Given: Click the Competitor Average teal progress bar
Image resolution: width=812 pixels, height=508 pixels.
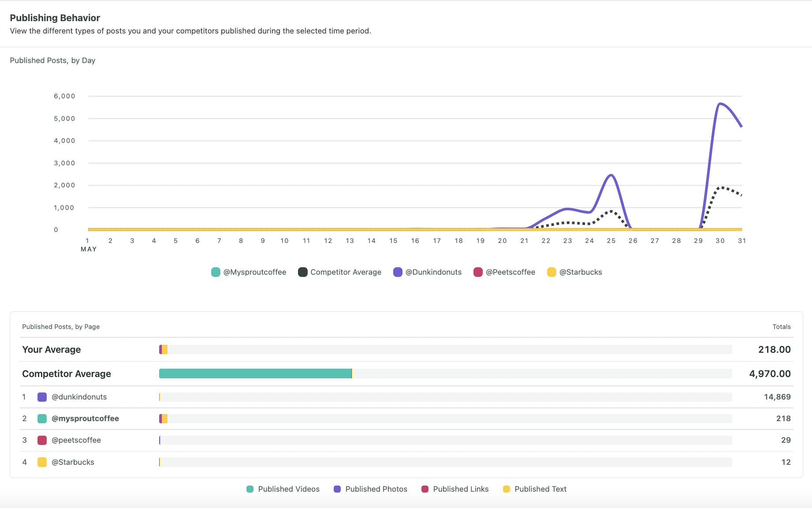Looking at the screenshot, I should pyautogui.click(x=256, y=374).
